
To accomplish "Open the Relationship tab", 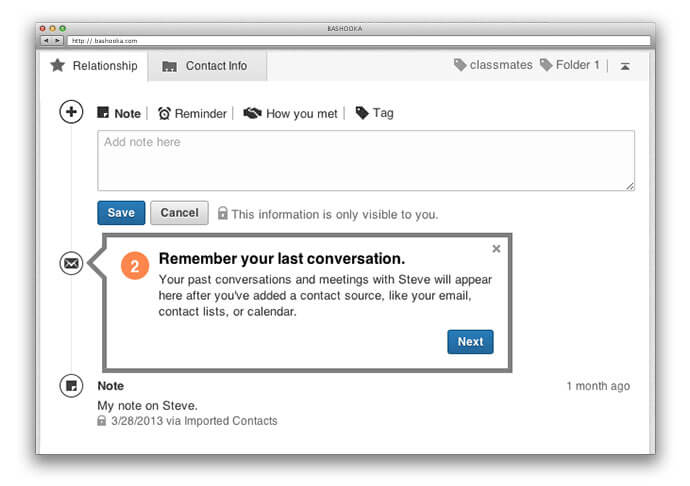I will [95, 66].
